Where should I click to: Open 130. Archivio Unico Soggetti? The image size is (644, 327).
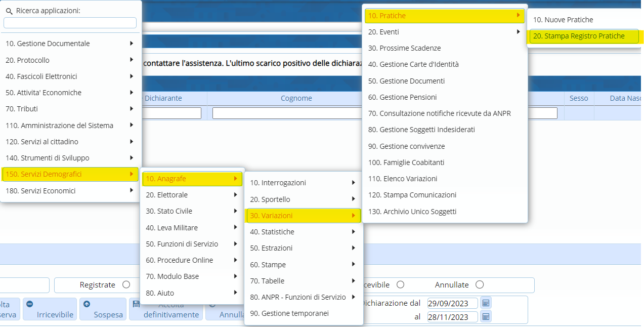tap(412, 212)
